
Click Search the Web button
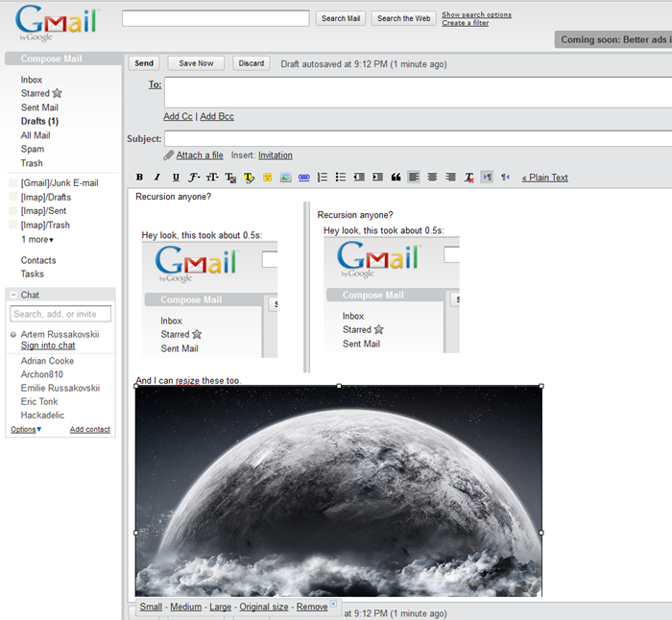404,18
